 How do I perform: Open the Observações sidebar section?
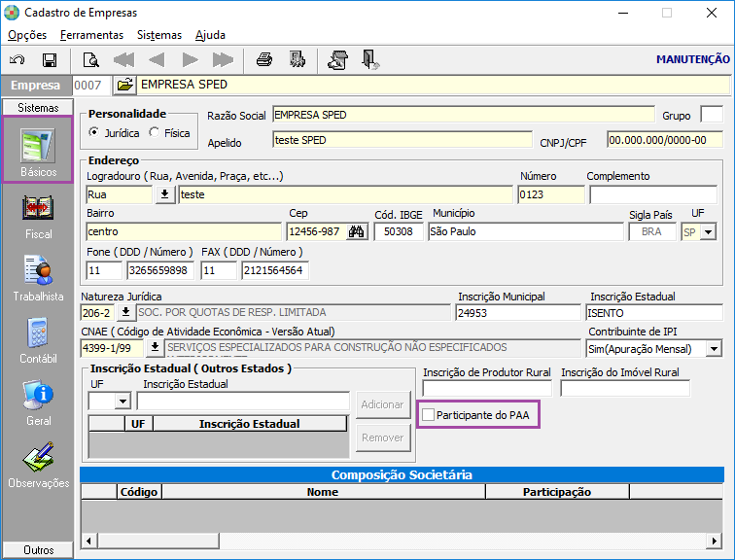coord(38,466)
